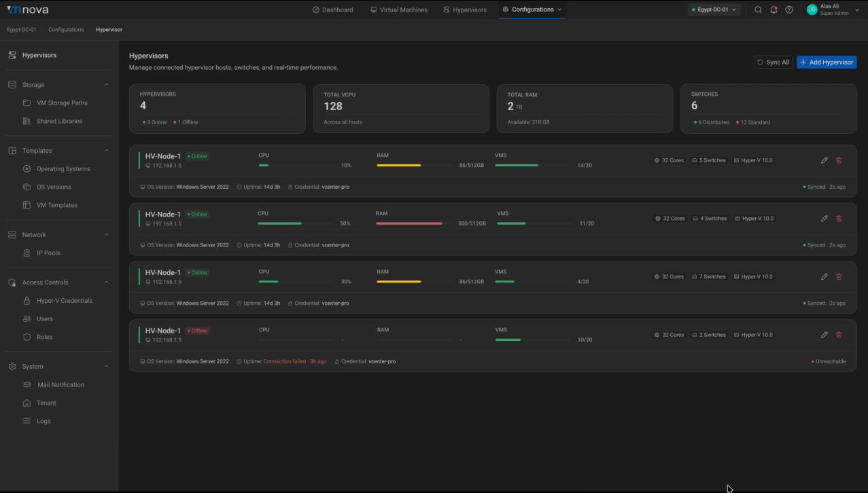This screenshot has width=868, height=493.
Task: Click the "12 Standard" label
Action: point(755,122)
